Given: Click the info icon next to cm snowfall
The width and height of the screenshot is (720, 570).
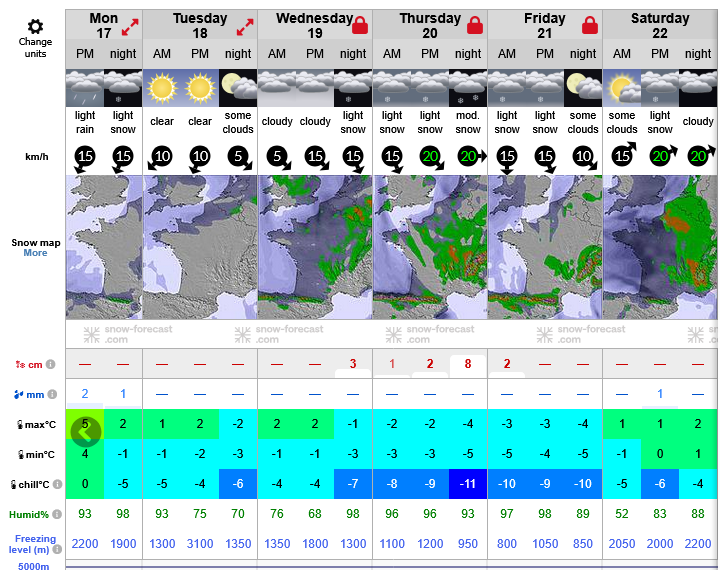Looking at the screenshot, I should pyautogui.click(x=51, y=364).
